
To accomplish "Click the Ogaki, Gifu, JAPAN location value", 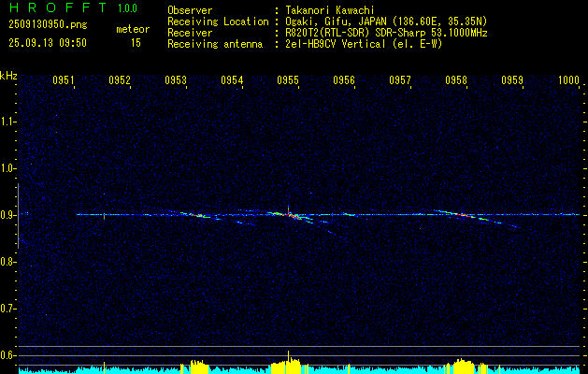I will (386, 22).
